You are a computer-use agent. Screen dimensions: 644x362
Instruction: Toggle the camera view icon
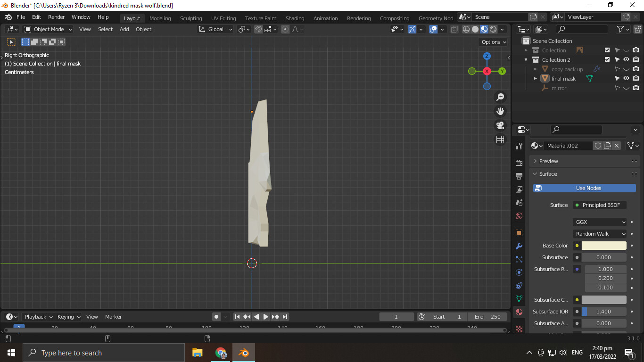tap(500, 125)
